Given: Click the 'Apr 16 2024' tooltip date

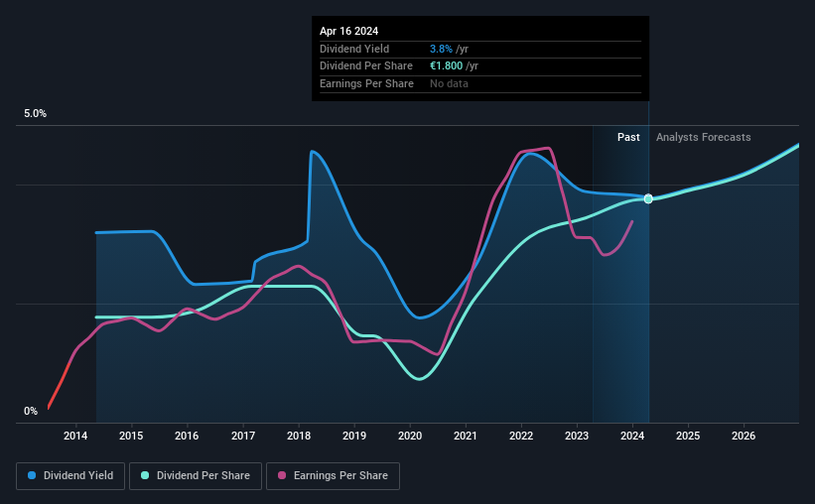Looking at the screenshot, I should tap(348, 31).
